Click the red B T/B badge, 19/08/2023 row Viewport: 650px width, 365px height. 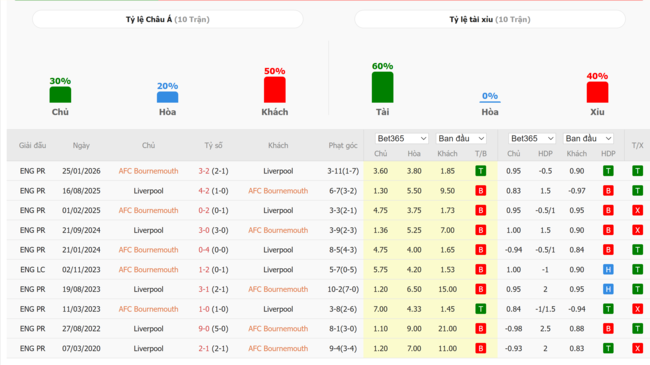[x=480, y=289]
